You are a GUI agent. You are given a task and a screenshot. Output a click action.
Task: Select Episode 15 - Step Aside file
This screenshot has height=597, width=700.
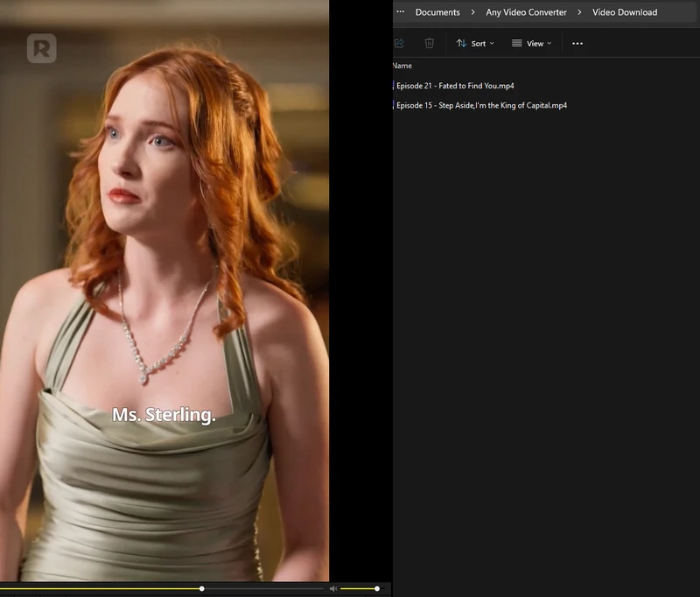pos(481,105)
